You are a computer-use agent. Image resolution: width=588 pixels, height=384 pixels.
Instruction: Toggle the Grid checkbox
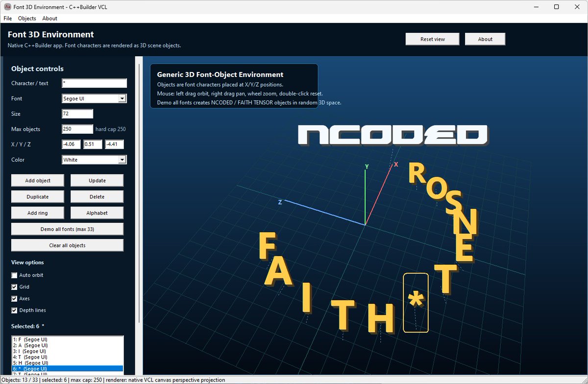pos(14,287)
